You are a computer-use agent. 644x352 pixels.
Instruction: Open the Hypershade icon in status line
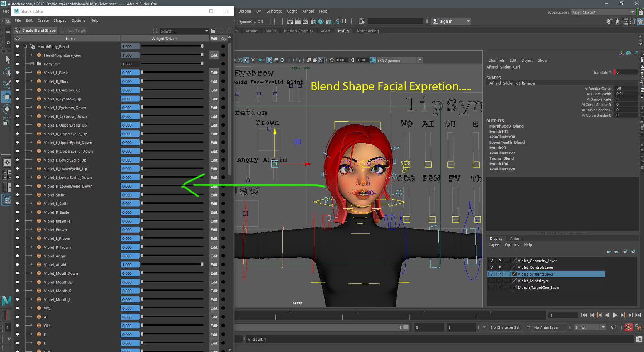[x=321, y=21]
